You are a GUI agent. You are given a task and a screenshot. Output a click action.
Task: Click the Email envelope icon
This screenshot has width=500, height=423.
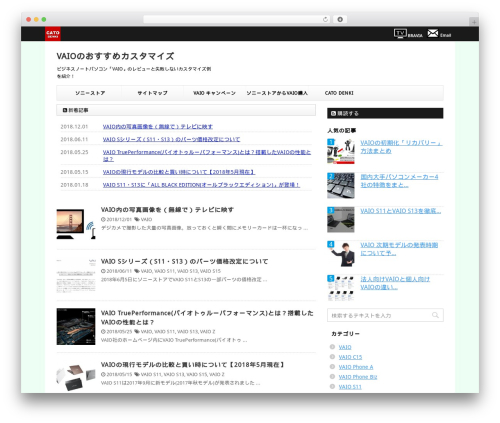[433, 33]
